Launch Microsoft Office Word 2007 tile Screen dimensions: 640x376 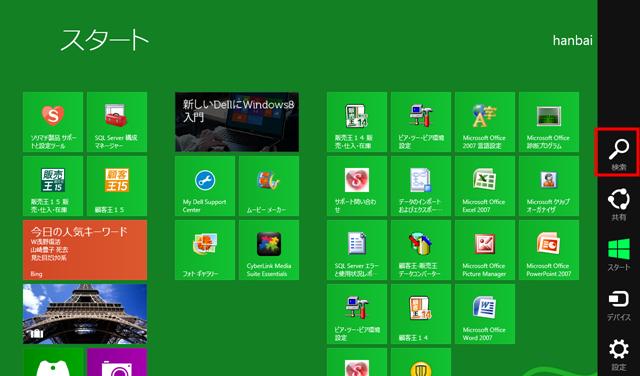point(485,314)
